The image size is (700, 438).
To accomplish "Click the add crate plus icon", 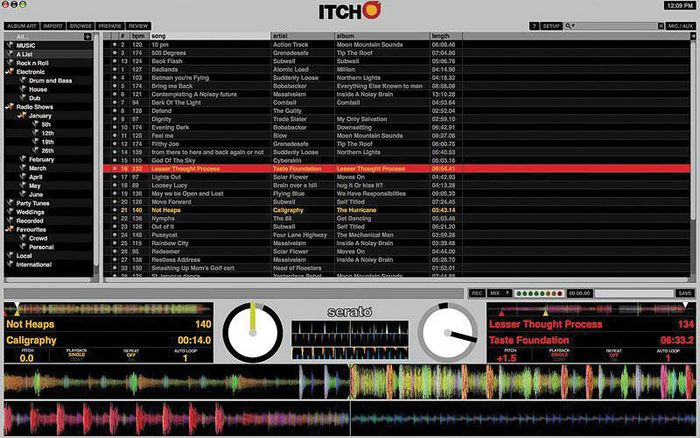I will [x=87, y=36].
